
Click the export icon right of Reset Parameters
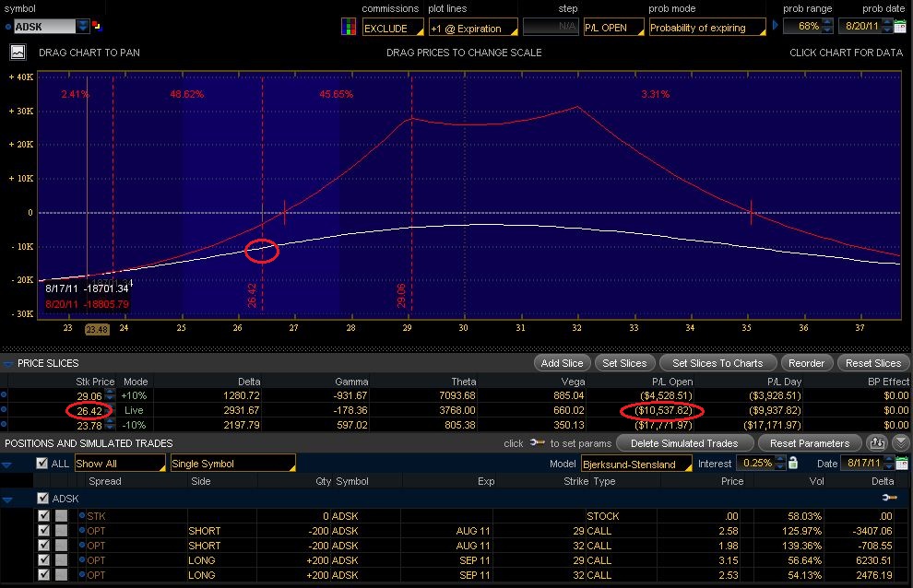(x=877, y=443)
